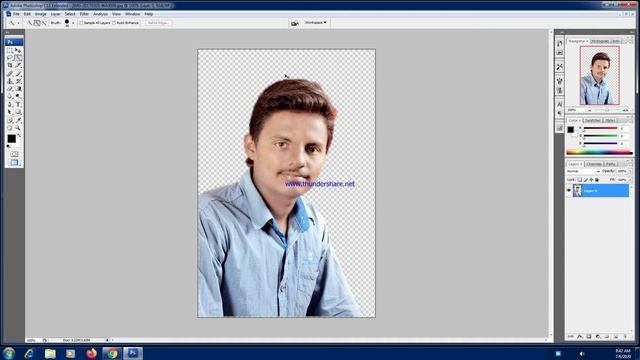Select the Eyedropper tool
The image size is (640, 360).
[18, 120]
